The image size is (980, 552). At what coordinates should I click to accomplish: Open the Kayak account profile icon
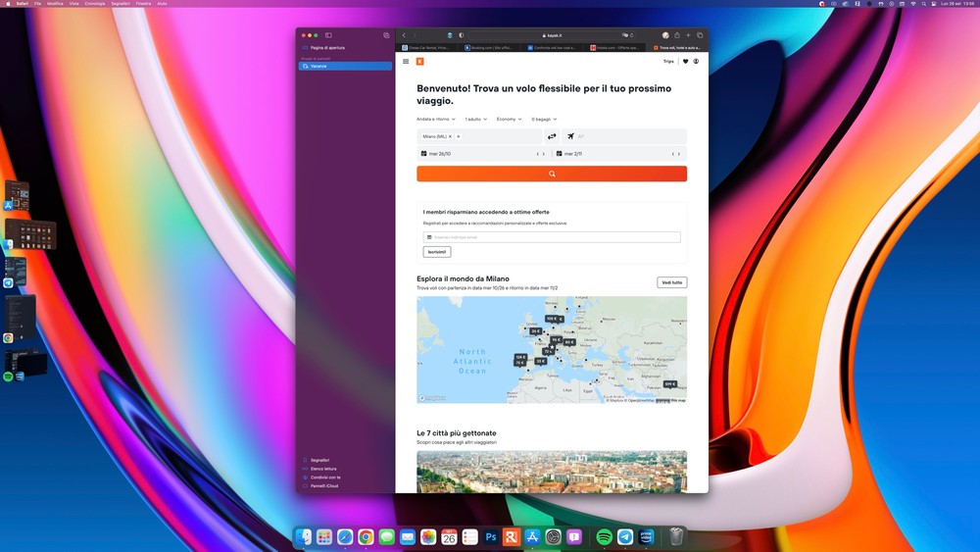coord(697,61)
